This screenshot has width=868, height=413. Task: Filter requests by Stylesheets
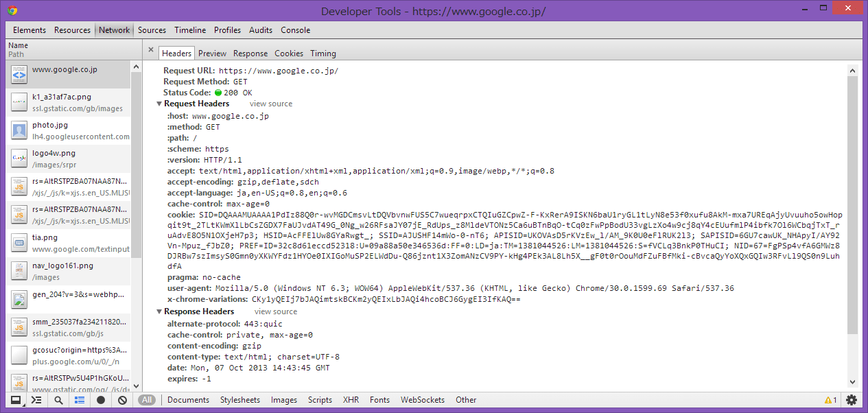tap(240, 400)
